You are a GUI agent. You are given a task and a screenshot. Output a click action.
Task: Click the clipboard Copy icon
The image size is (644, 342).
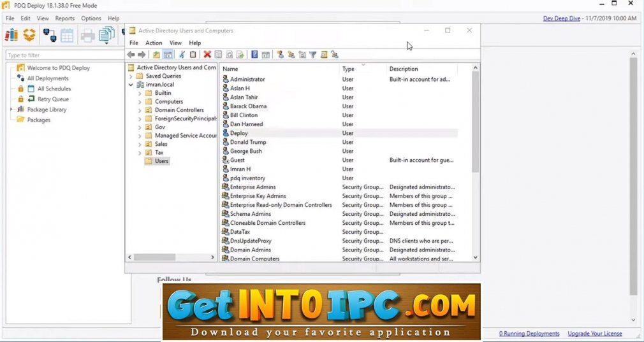point(193,55)
